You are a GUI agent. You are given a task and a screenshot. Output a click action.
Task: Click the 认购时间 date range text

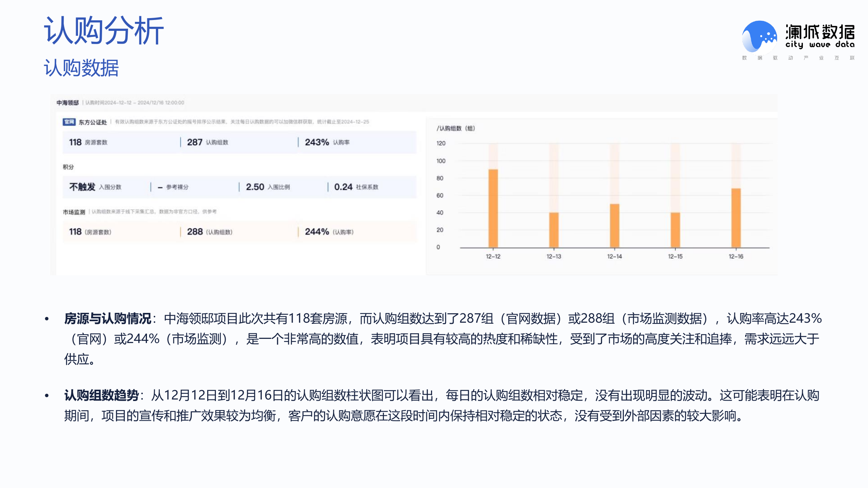point(134,103)
